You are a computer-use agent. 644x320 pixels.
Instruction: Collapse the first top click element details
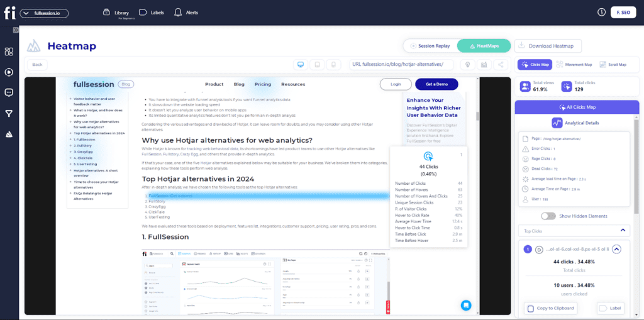616,249
